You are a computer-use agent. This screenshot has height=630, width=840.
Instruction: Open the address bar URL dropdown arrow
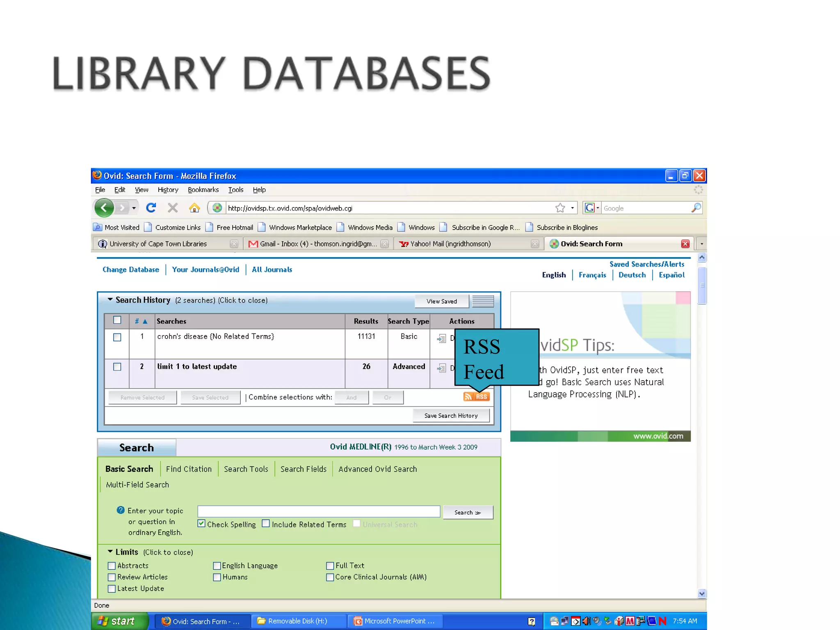pos(572,208)
